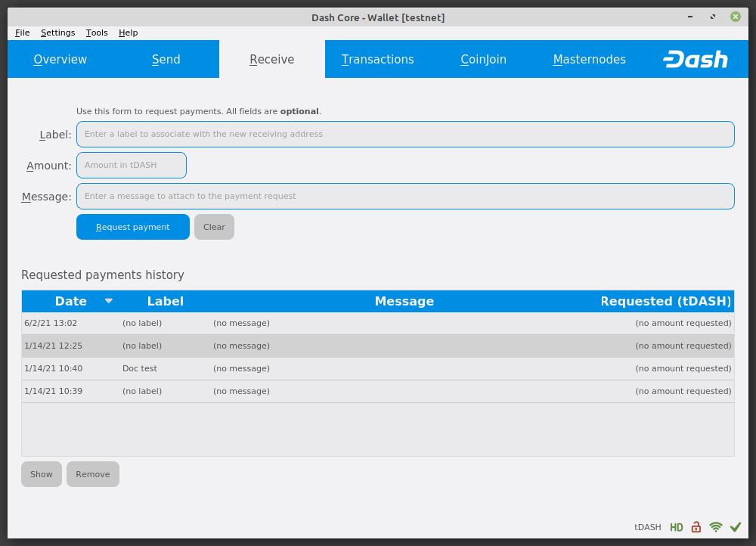Switch to the Send tab
The width and height of the screenshot is (756, 546).
[x=166, y=59]
